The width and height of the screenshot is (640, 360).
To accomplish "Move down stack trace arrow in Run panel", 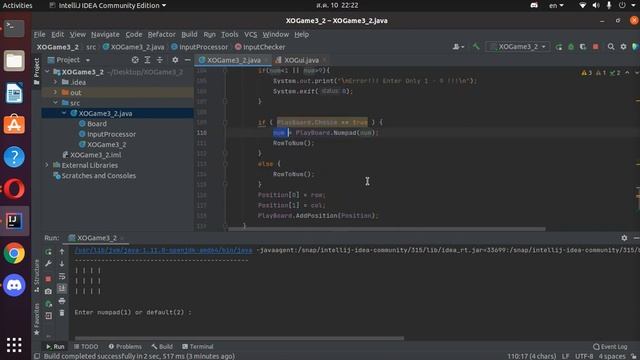I will 62,264.
